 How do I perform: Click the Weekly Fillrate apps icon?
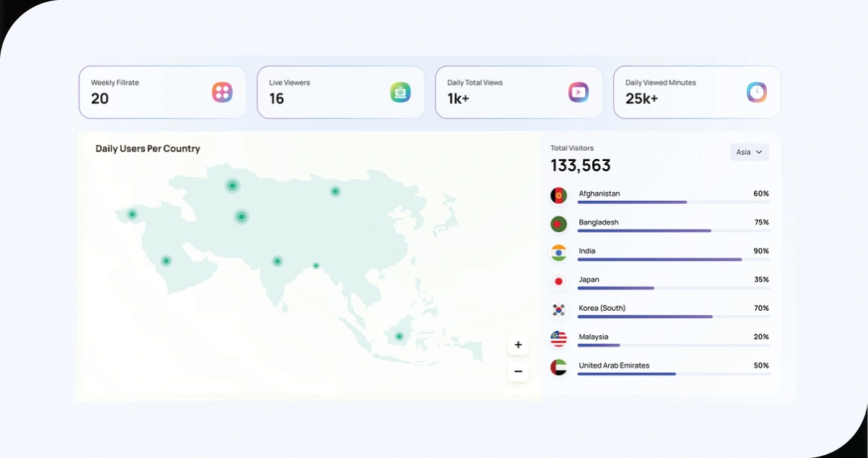point(222,92)
